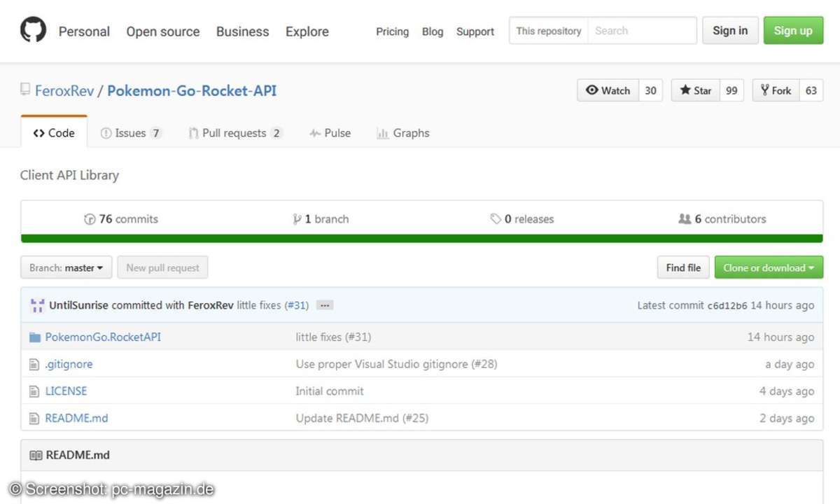Click the '4 days ago' timestamp
Viewport: 840px width, 504px height.
(x=787, y=391)
